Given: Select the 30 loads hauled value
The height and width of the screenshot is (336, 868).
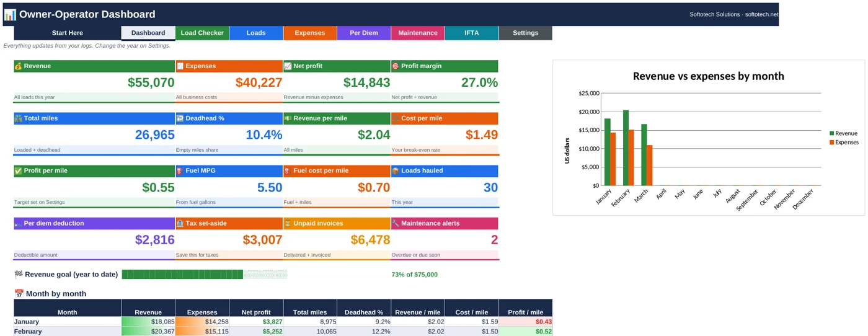Looking at the screenshot, I should (x=490, y=187).
